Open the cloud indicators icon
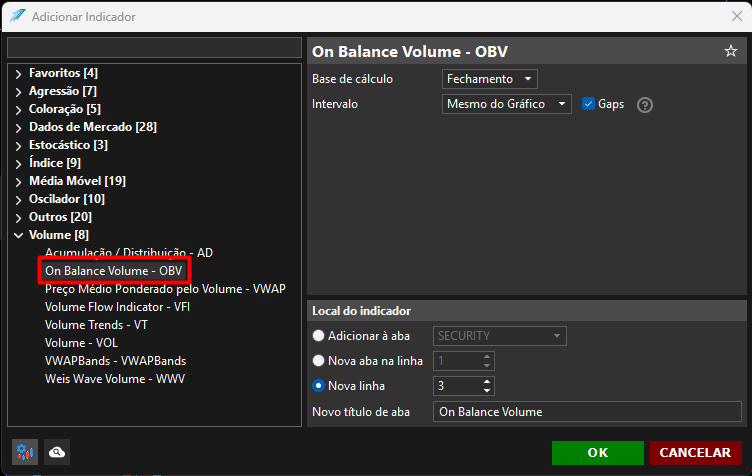The width and height of the screenshot is (752, 476). click(x=57, y=452)
